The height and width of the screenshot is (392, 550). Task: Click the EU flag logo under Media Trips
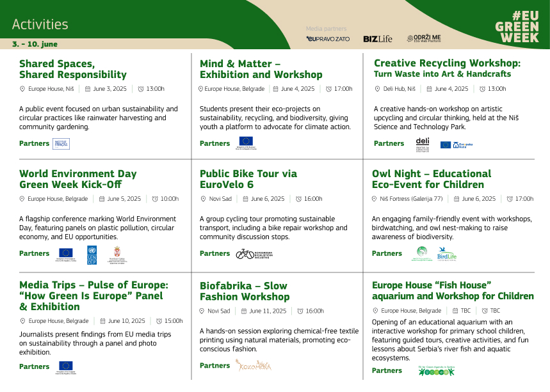[65, 368]
